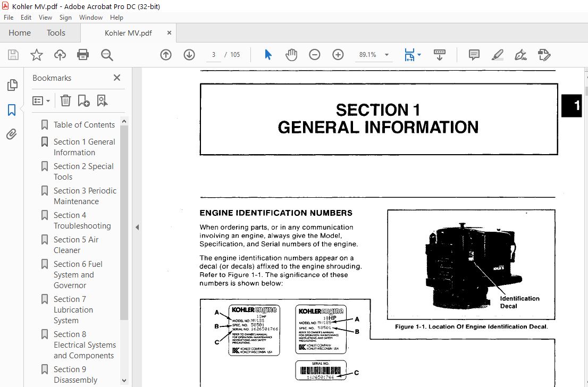The image size is (588, 387).
Task: Click bookmarks scrollbar up arrow
Action: pyautogui.click(x=124, y=122)
